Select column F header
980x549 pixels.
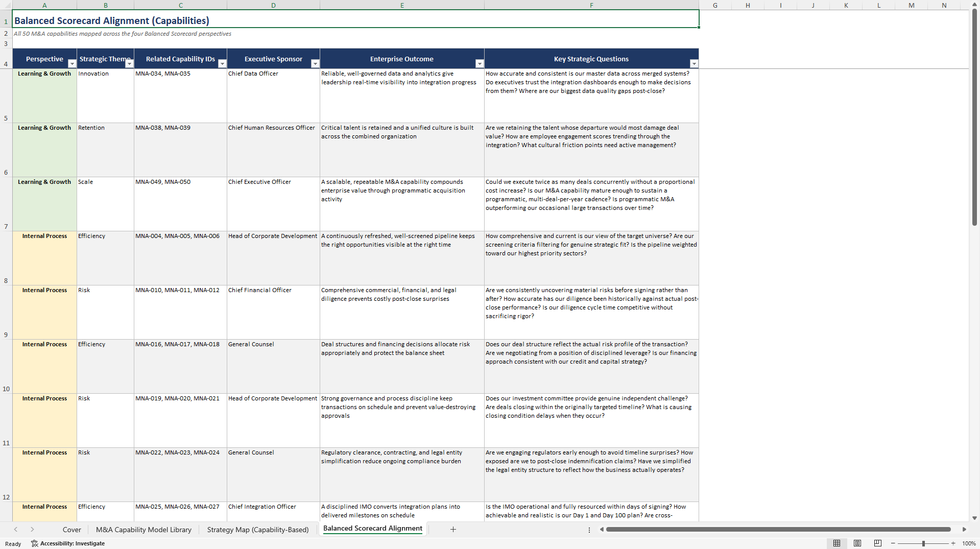pos(591,5)
